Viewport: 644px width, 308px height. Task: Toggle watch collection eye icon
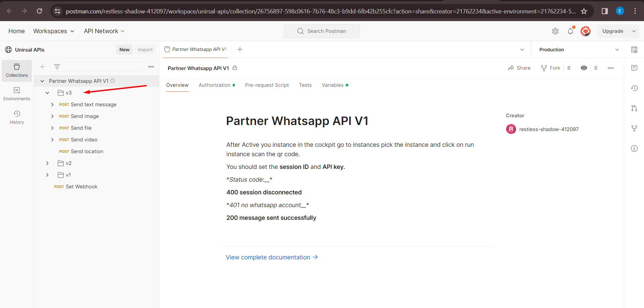[x=584, y=68]
